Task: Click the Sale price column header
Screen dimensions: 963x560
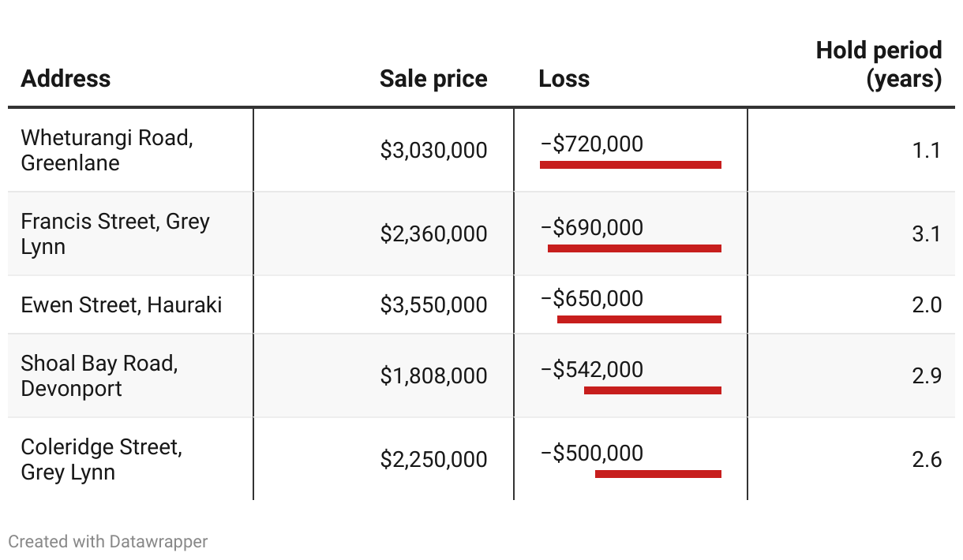Action: (433, 79)
